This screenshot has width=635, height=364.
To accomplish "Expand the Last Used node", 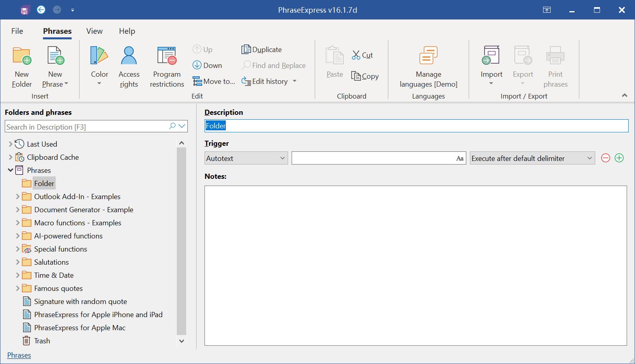I will (10, 144).
